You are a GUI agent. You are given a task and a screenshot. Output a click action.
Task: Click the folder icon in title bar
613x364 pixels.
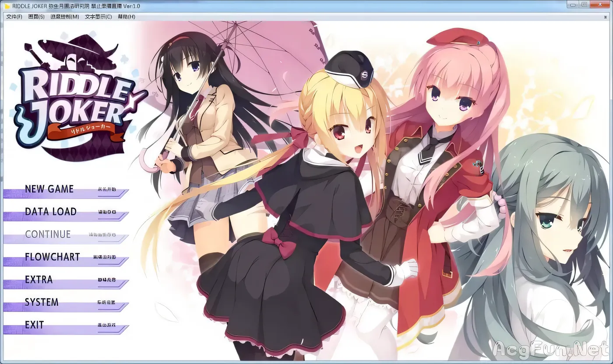pos(7,5)
